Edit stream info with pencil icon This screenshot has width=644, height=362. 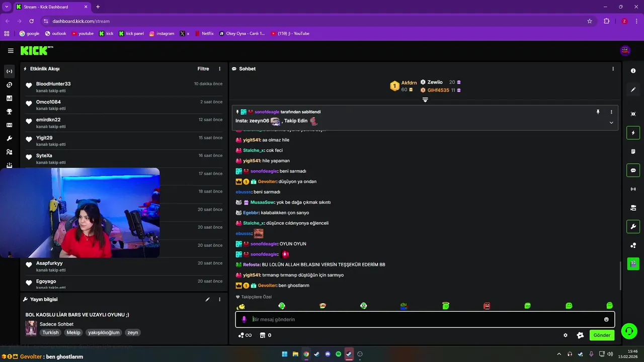(207, 299)
